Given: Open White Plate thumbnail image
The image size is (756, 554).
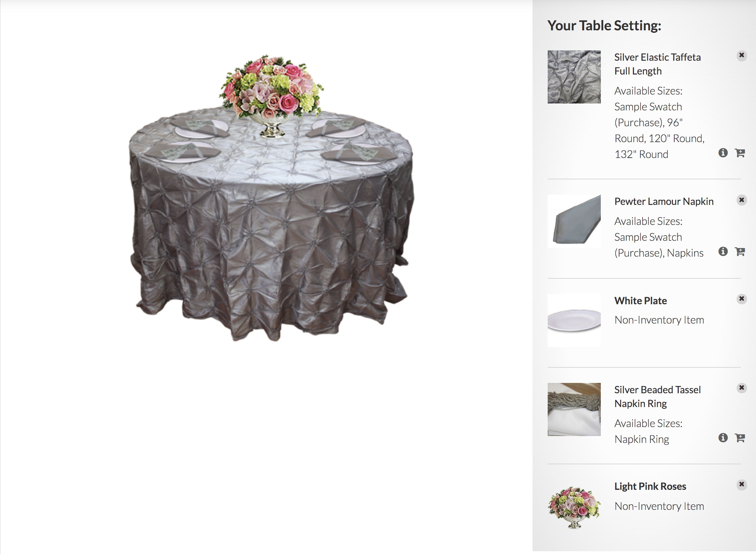Looking at the screenshot, I should (574, 320).
